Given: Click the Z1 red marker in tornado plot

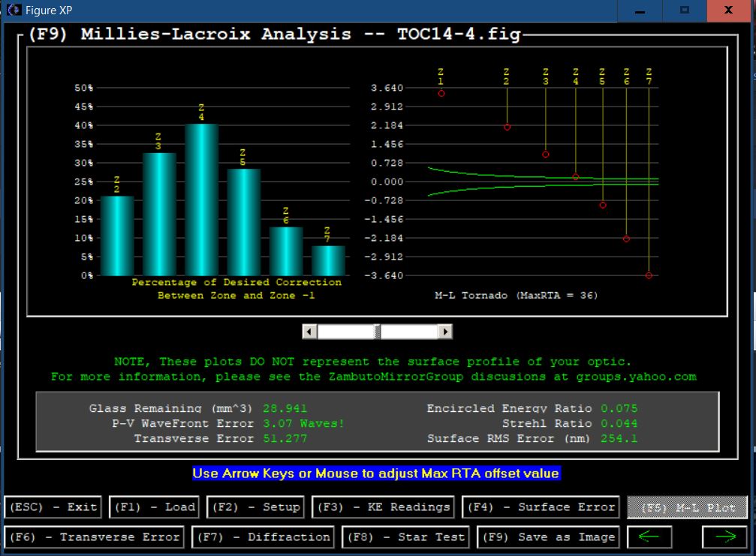Looking at the screenshot, I should click(x=441, y=94).
